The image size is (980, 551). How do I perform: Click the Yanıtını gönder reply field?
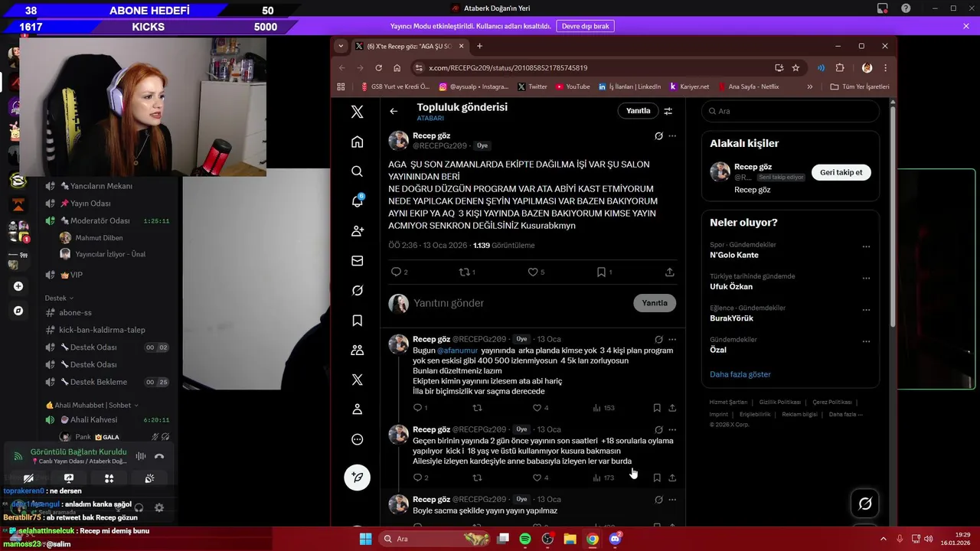[x=521, y=303]
